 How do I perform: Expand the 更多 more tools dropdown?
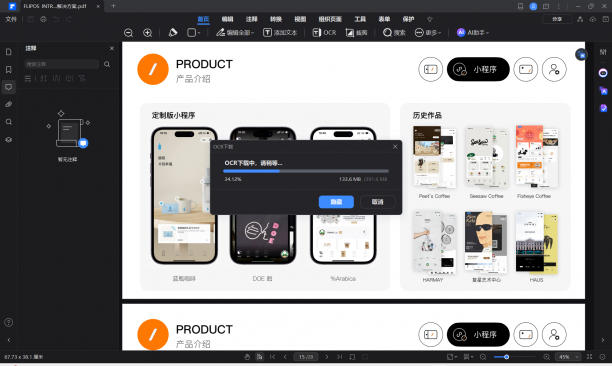click(x=428, y=33)
